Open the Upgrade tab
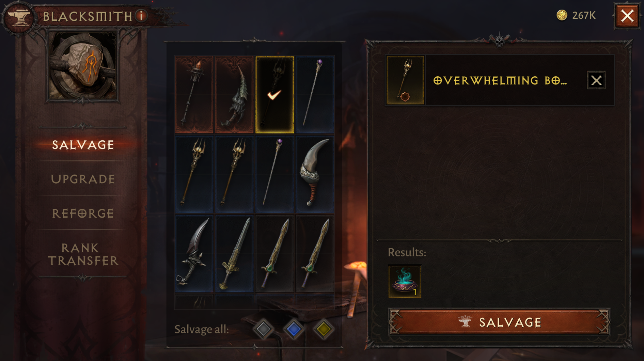 tap(83, 179)
